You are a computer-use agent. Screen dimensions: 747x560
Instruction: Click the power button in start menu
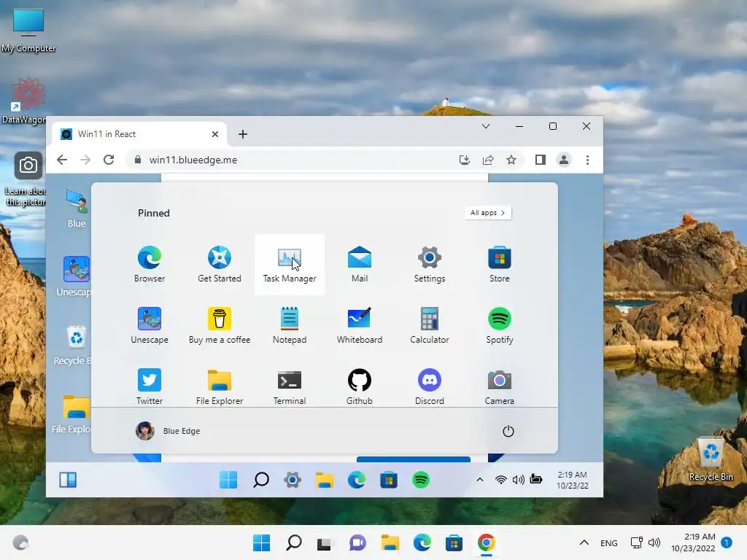tap(508, 431)
